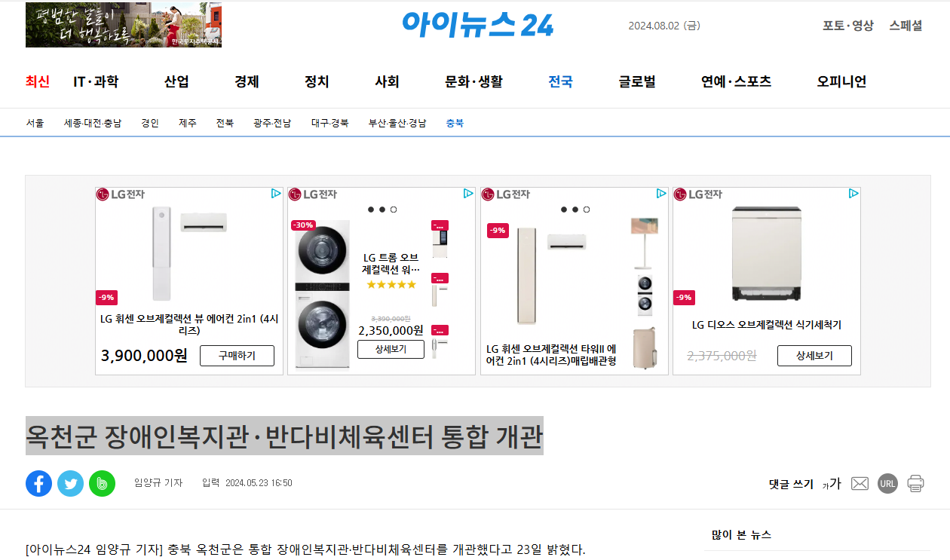The height and width of the screenshot is (560, 950).
Task: Open 포토·영상 link in header
Action: point(848,25)
